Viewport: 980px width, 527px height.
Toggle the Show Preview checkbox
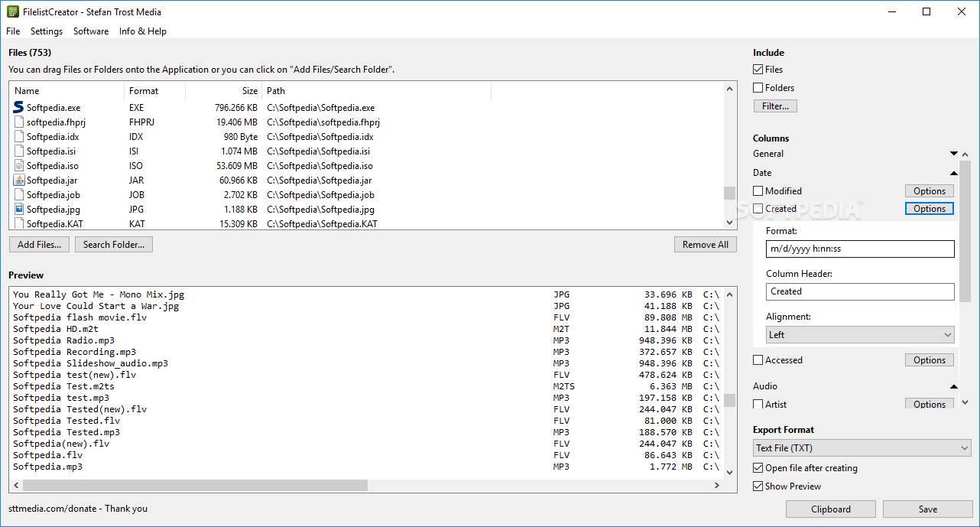click(758, 486)
